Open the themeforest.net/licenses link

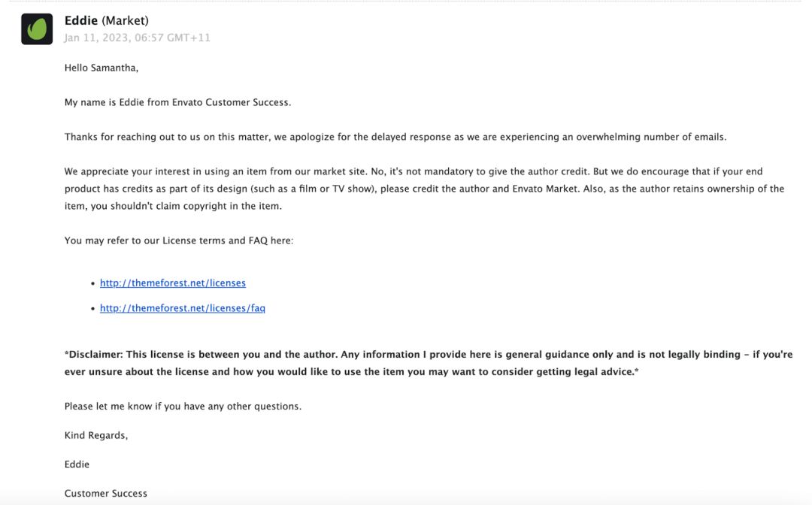point(172,283)
